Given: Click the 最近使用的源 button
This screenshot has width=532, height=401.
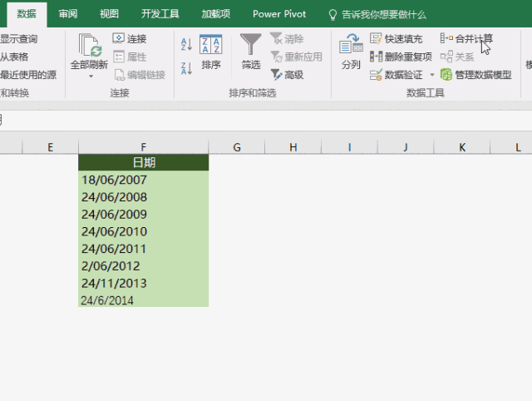Looking at the screenshot, I should pyautogui.click(x=28, y=75).
